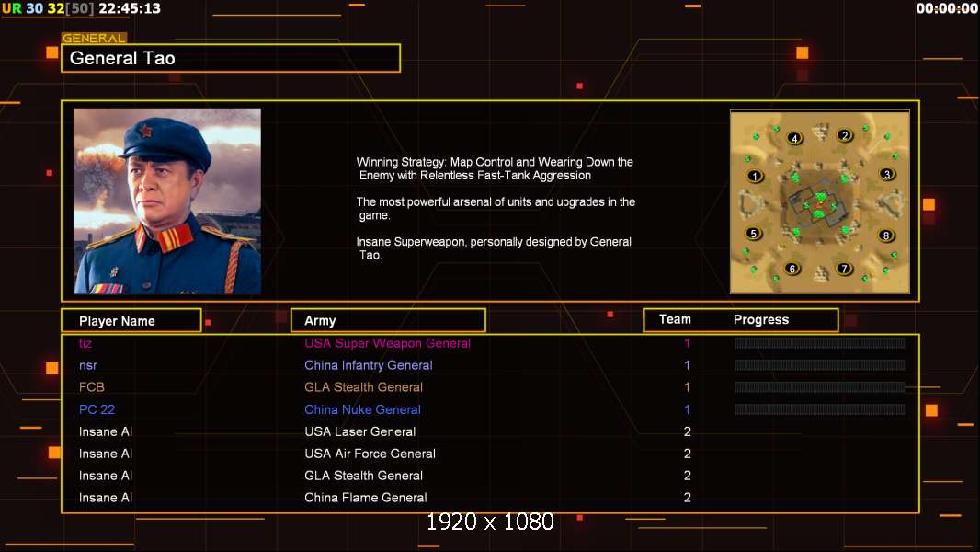Click start position marker 4 on minimap
The height and width of the screenshot is (552, 980).
pos(794,138)
